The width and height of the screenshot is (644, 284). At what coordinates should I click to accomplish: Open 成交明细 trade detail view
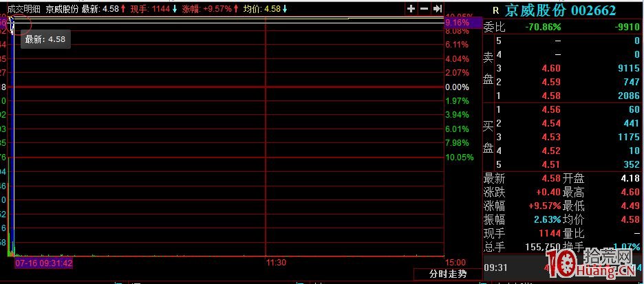[24, 9]
